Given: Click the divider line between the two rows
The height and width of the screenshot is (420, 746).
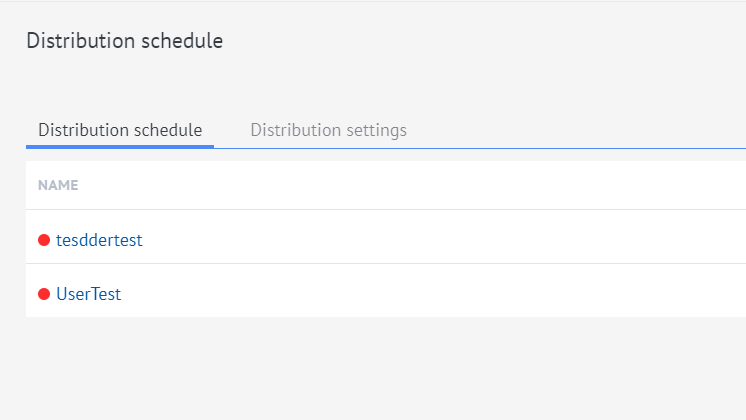Looking at the screenshot, I should point(380,264).
